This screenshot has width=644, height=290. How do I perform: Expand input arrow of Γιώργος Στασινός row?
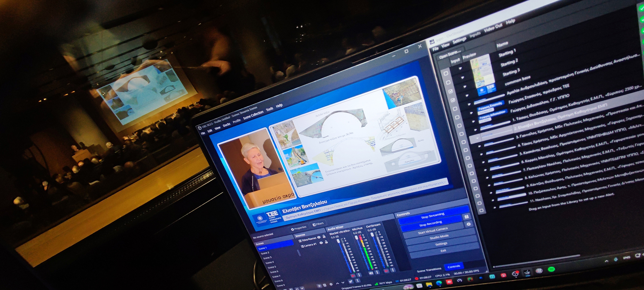point(471,113)
